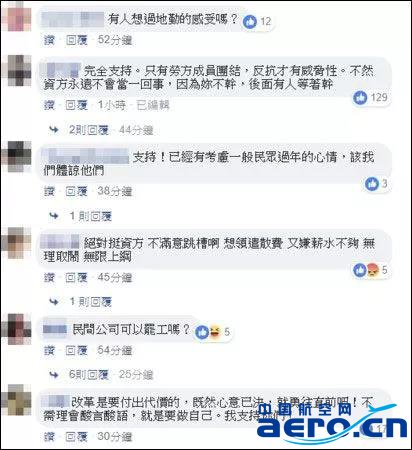Like the 有人想過地勤的感受嗎 comment via 讚
Screen dimensions: 412x450
(x=49, y=40)
